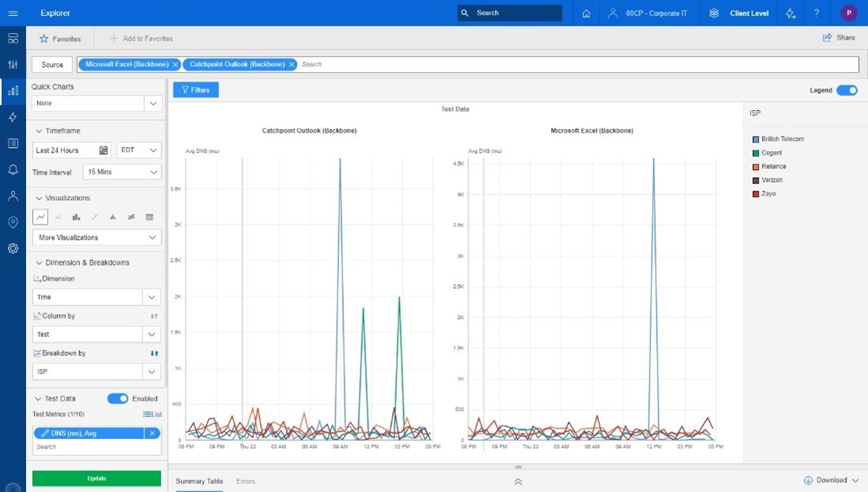Click the green Update button
868x492 pixels.
pos(96,478)
